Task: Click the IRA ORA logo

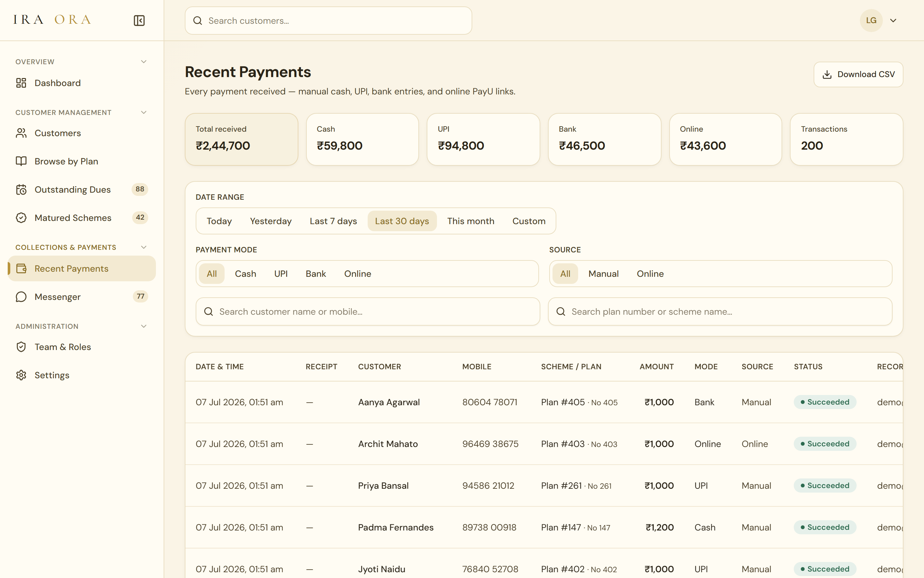Action: pyautogui.click(x=52, y=20)
